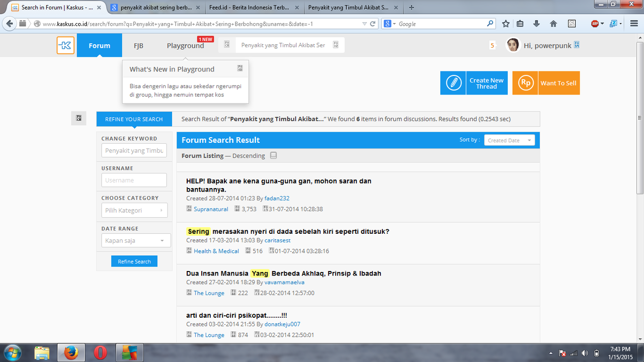Click the pencil Create New Thread icon

click(x=453, y=83)
